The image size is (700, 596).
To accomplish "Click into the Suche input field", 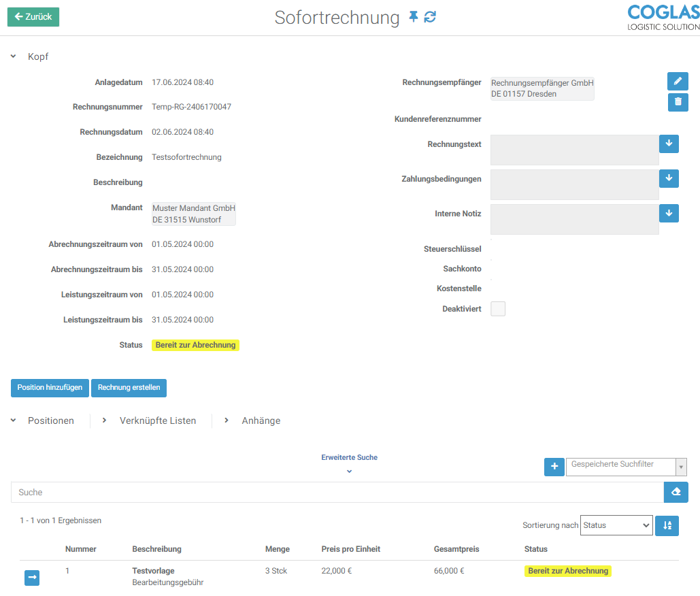I will [x=337, y=492].
